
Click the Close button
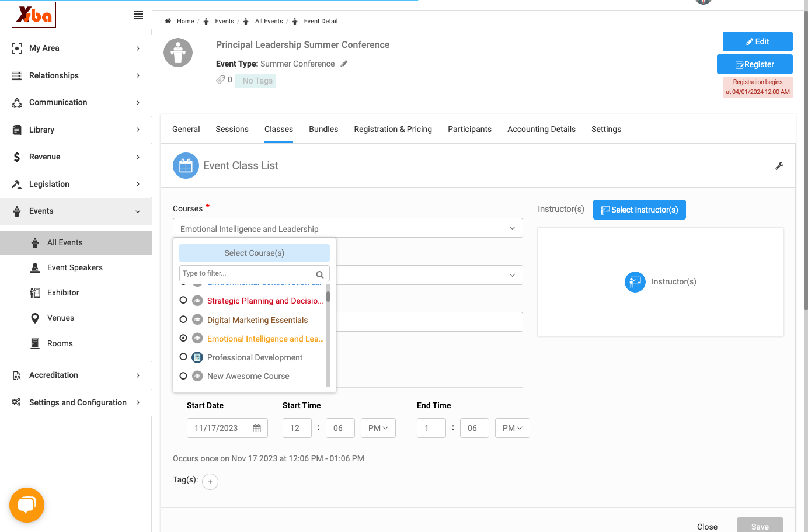(x=707, y=527)
